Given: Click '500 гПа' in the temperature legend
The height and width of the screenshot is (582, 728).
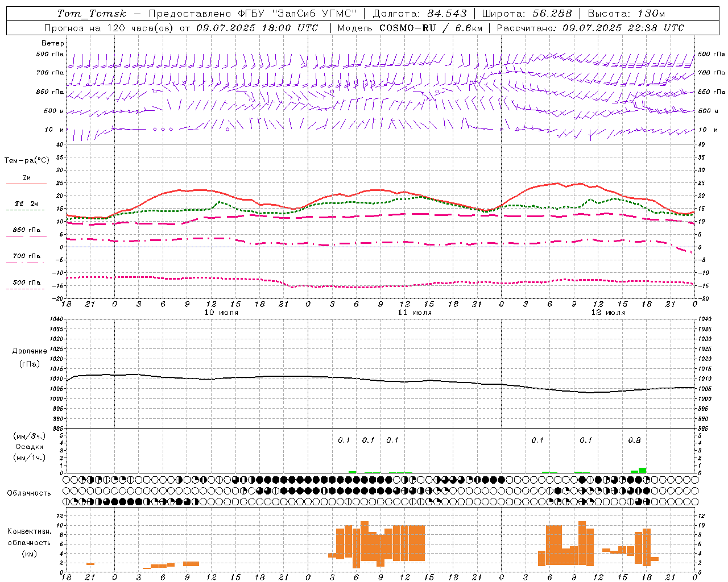Looking at the screenshot, I should (x=27, y=282).
